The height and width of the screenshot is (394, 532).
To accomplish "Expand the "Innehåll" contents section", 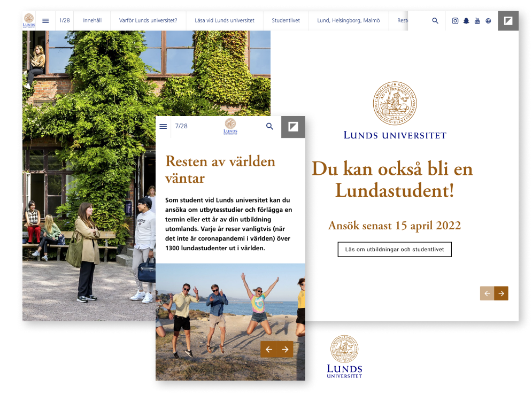I will (92, 20).
